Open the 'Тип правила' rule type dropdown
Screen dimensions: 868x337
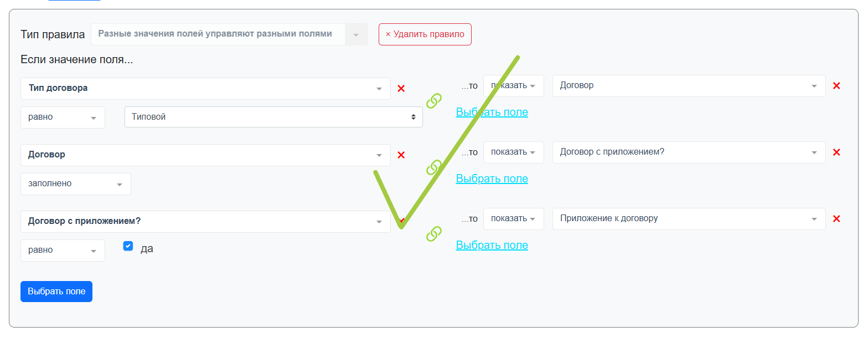click(229, 34)
